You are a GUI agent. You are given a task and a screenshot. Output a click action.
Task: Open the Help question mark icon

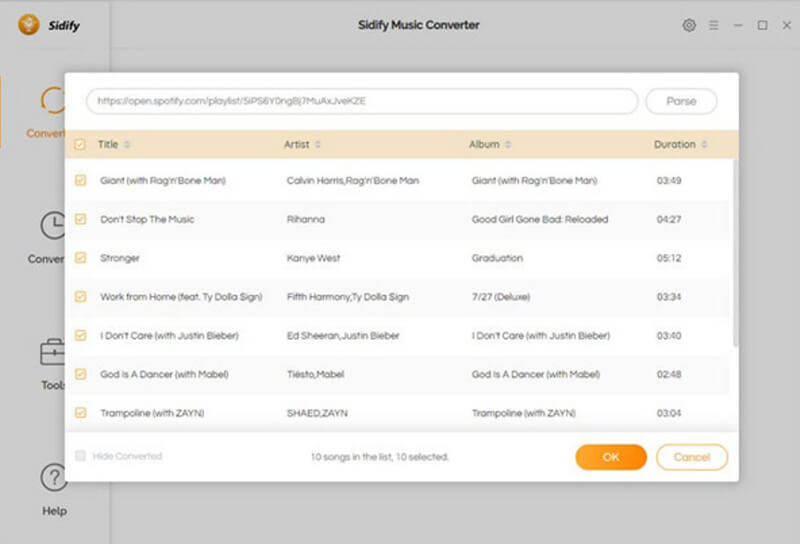(x=53, y=478)
